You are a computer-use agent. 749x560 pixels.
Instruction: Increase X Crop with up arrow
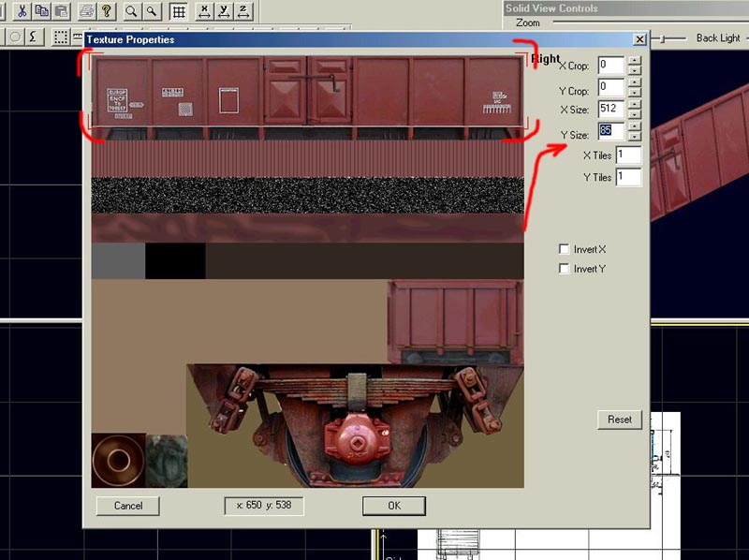point(634,61)
